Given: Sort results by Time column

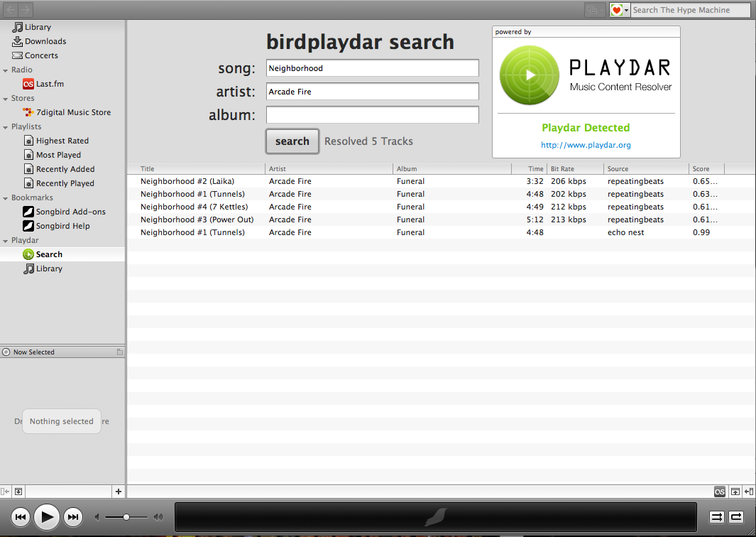Looking at the screenshot, I should 530,169.
